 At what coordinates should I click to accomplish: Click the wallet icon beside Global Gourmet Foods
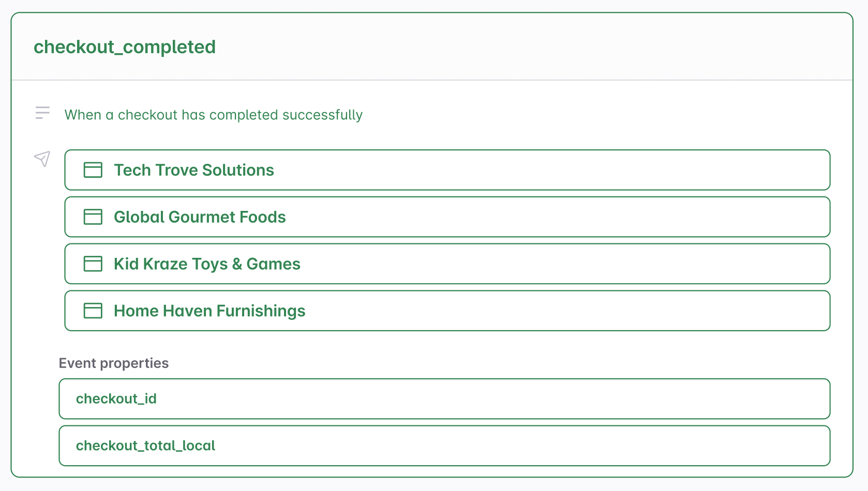coord(93,217)
